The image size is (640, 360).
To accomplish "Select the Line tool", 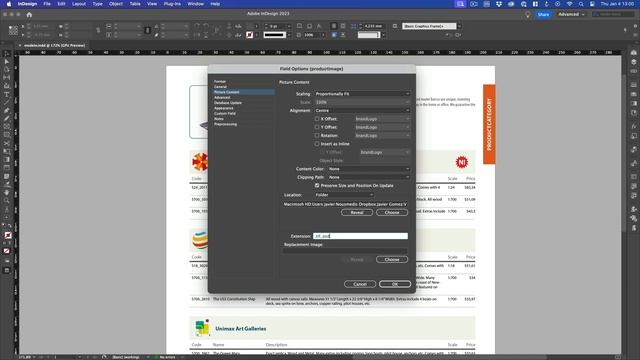I will click(x=7, y=102).
